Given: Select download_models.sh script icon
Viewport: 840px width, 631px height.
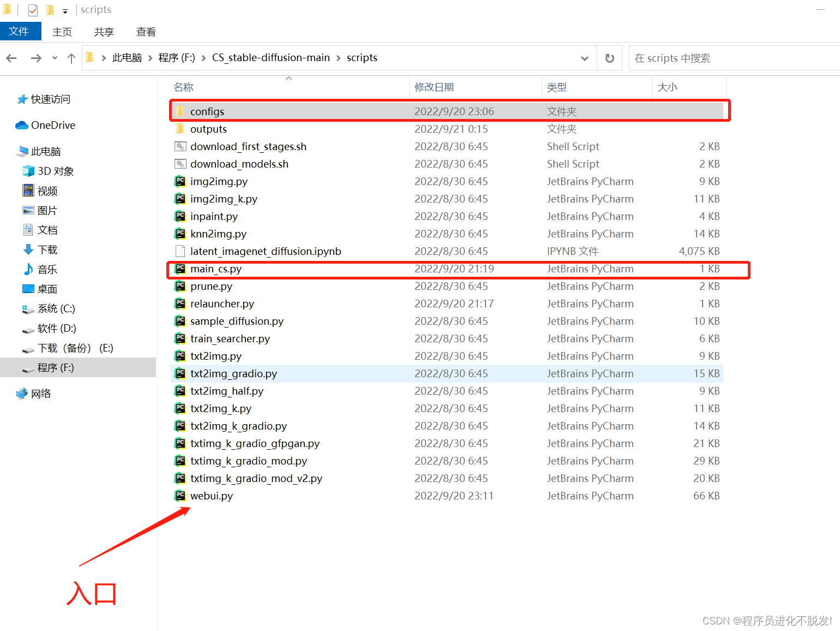Looking at the screenshot, I should tap(181, 164).
